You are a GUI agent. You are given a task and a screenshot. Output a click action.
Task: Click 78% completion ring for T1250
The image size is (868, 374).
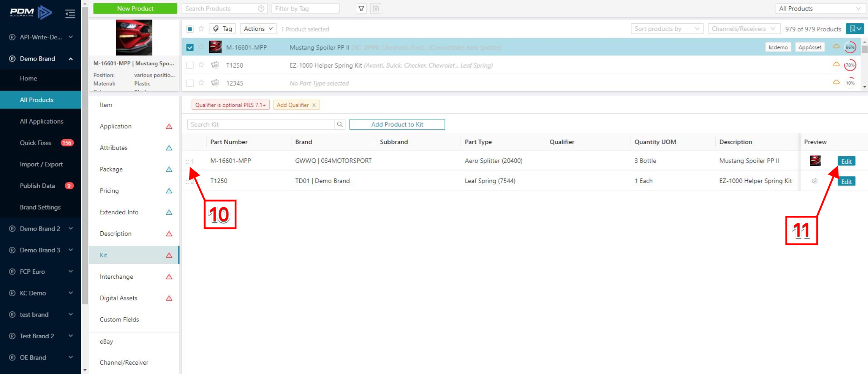click(x=850, y=65)
